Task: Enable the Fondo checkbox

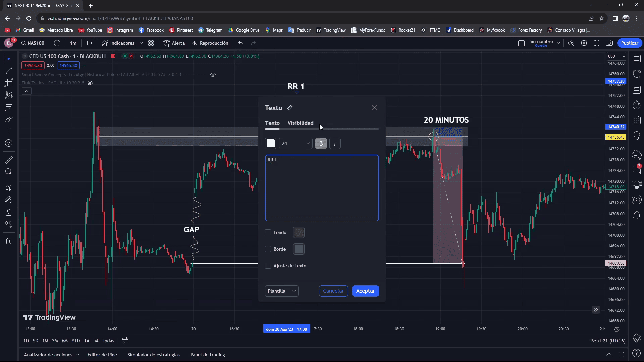Action: point(268,232)
